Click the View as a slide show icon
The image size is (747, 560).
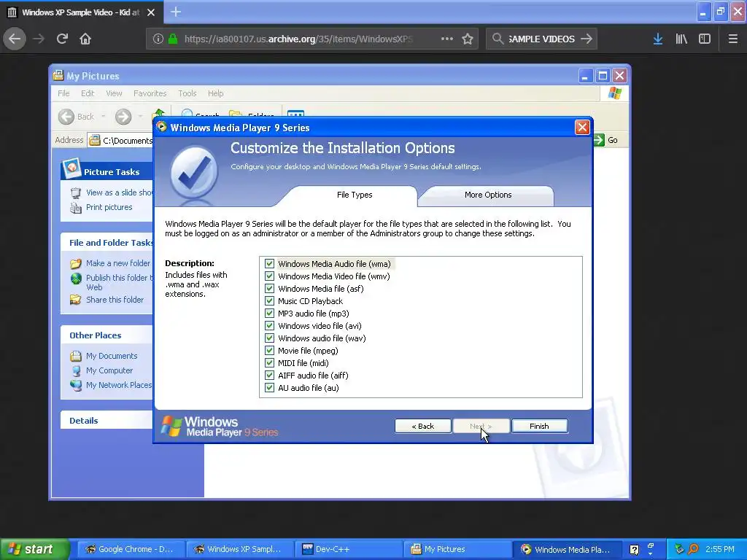coord(76,192)
